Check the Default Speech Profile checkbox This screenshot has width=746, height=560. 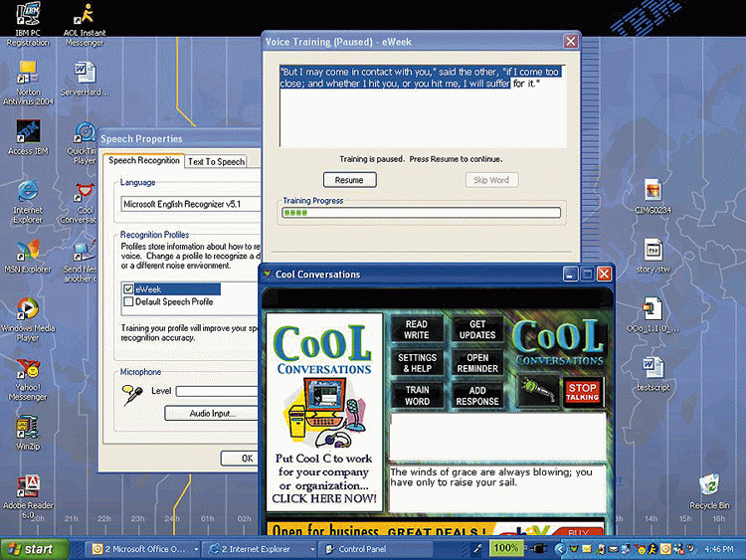point(128,301)
